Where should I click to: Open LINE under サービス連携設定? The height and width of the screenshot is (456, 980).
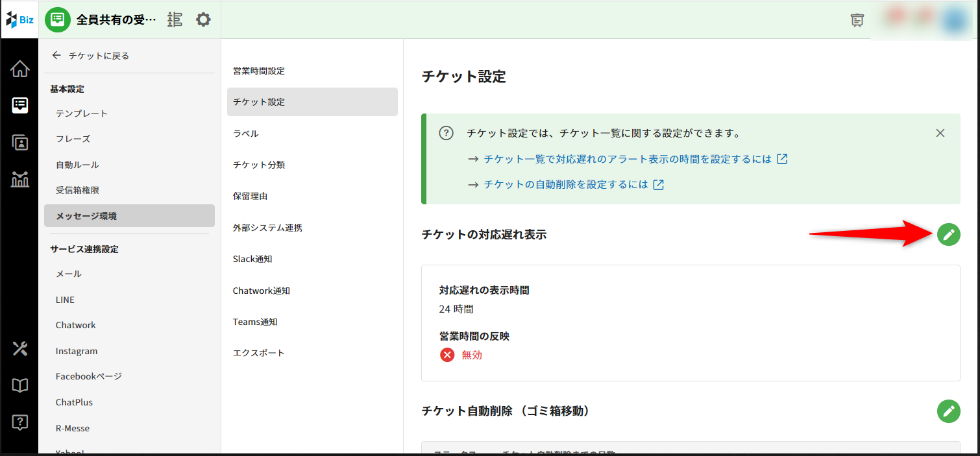(x=65, y=300)
